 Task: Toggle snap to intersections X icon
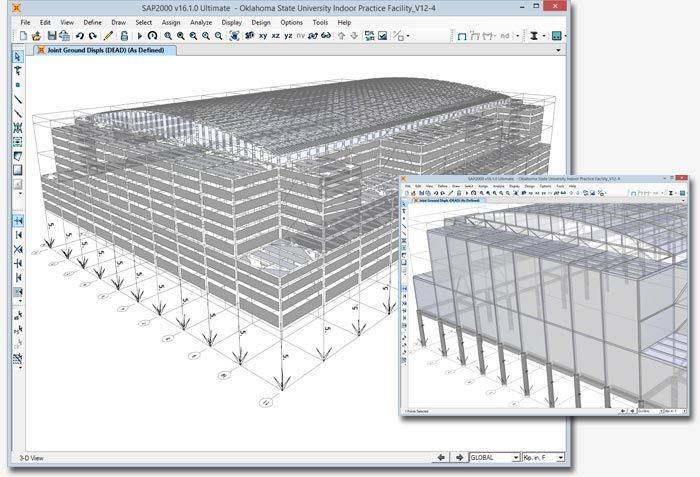click(x=18, y=249)
